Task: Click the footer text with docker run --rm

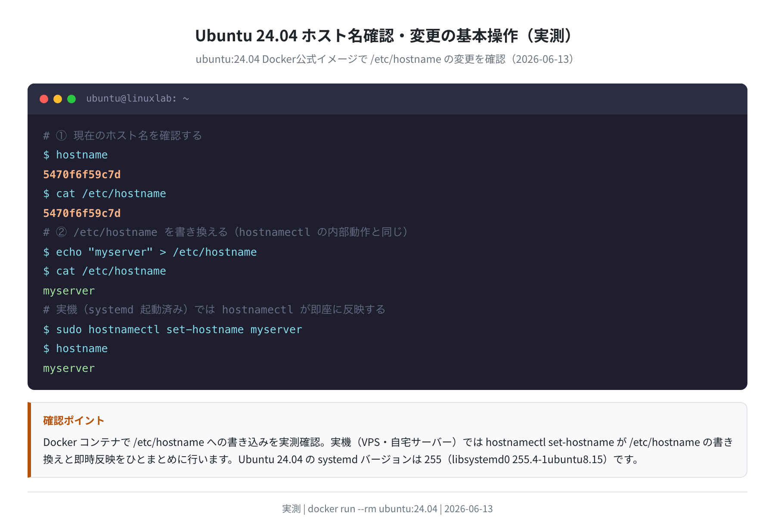Action: 387,509
